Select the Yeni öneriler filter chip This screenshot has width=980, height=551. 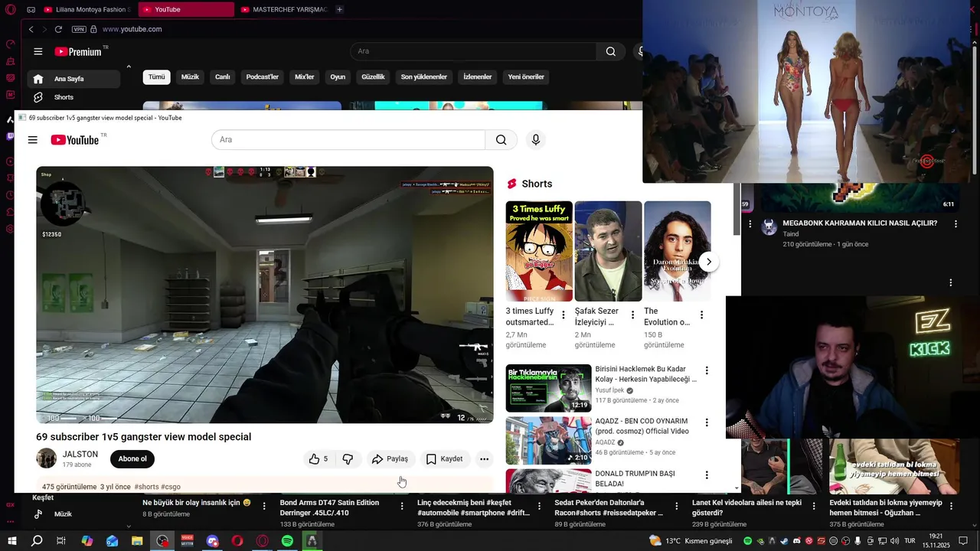click(526, 77)
